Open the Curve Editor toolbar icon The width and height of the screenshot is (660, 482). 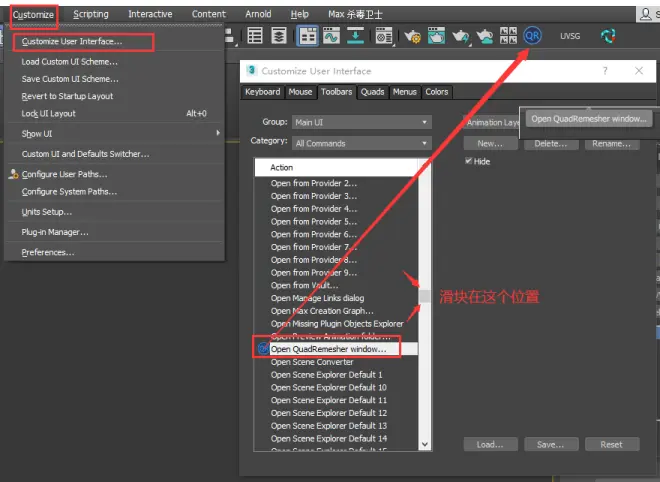(332, 36)
